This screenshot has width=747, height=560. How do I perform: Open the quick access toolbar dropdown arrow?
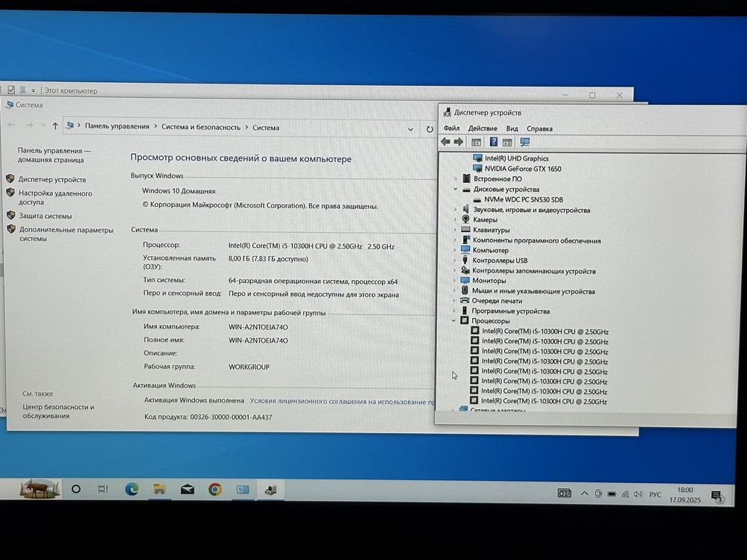coord(34,90)
